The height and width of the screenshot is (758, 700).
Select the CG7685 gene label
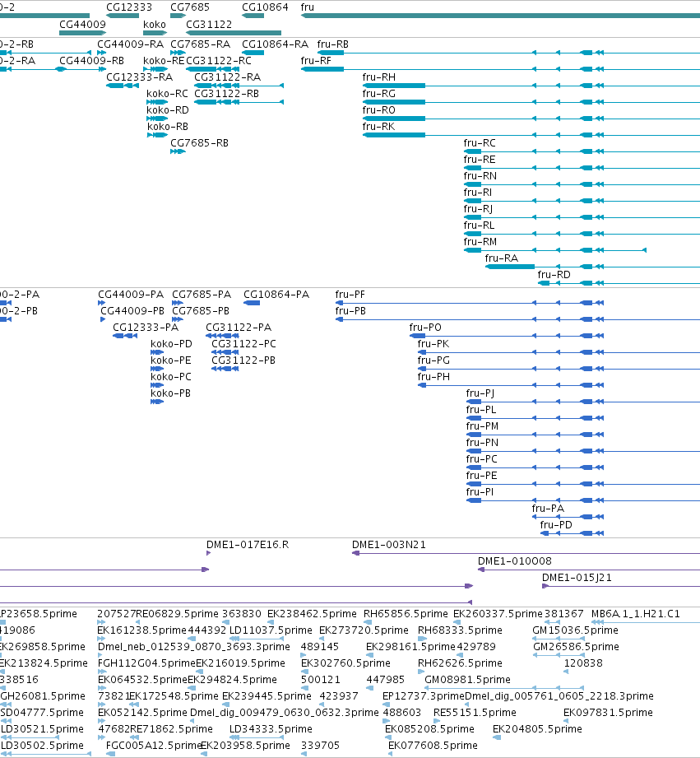190,7
